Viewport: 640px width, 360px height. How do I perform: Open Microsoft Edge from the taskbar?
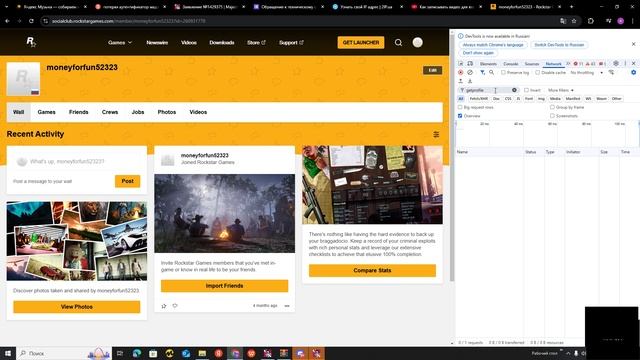tap(136, 353)
